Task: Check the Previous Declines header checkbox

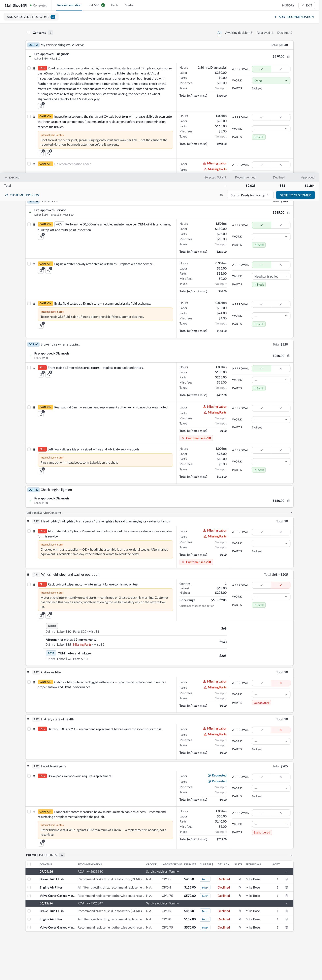Action: [29, 864]
